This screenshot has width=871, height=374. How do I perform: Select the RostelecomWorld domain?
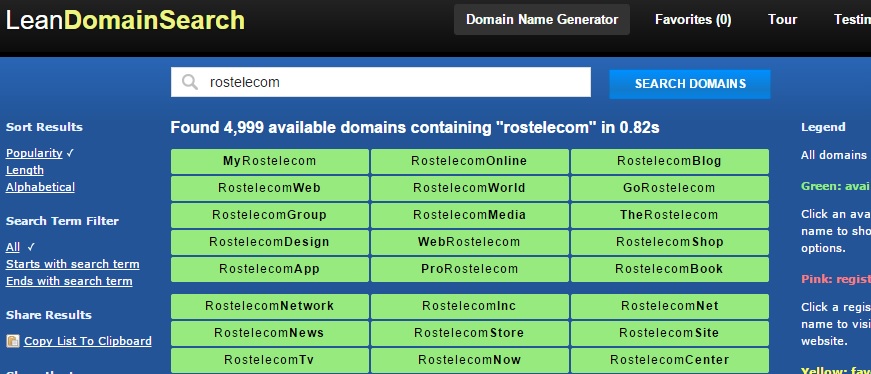pos(469,188)
